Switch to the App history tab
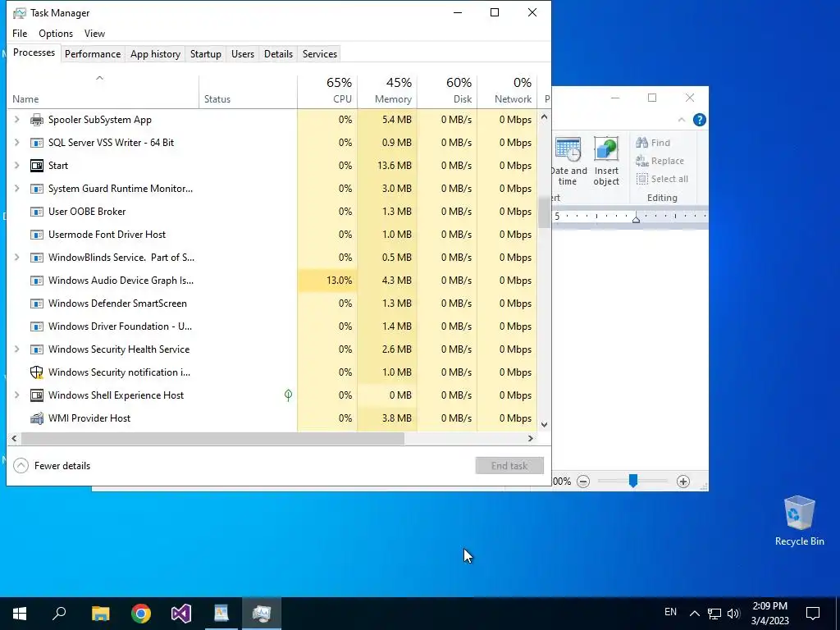Screen dimensions: 840x630 155,54
